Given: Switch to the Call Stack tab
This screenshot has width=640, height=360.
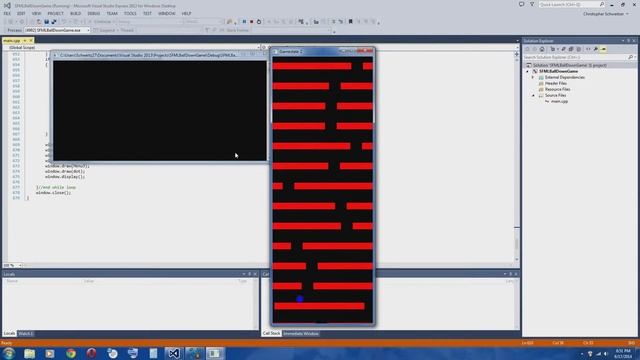Looking at the screenshot, I should pos(271,333).
